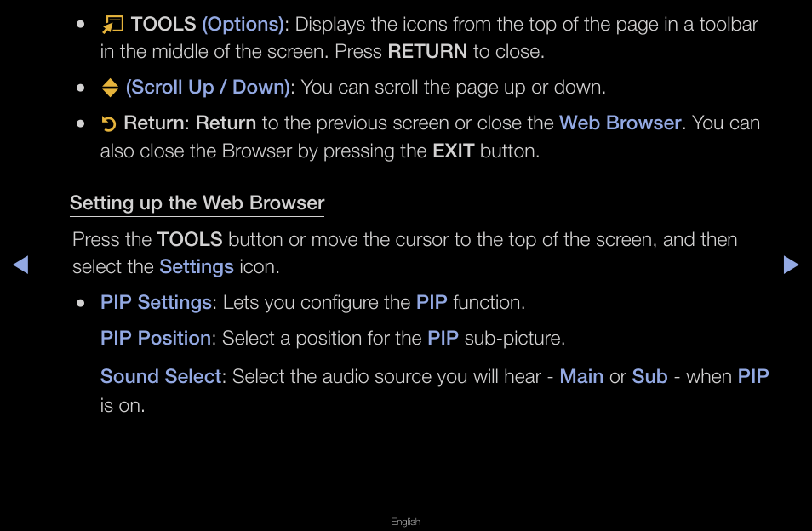
Task: Click the TOOLS options icon
Action: pos(112,25)
